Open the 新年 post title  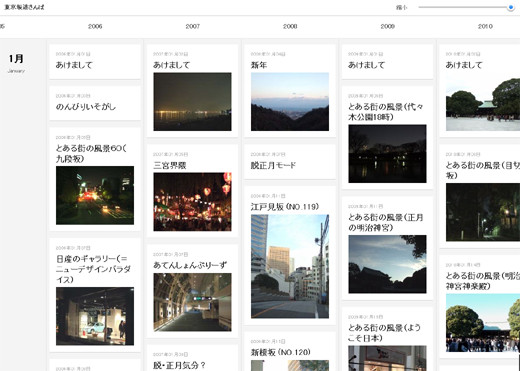(x=259, y=65)
